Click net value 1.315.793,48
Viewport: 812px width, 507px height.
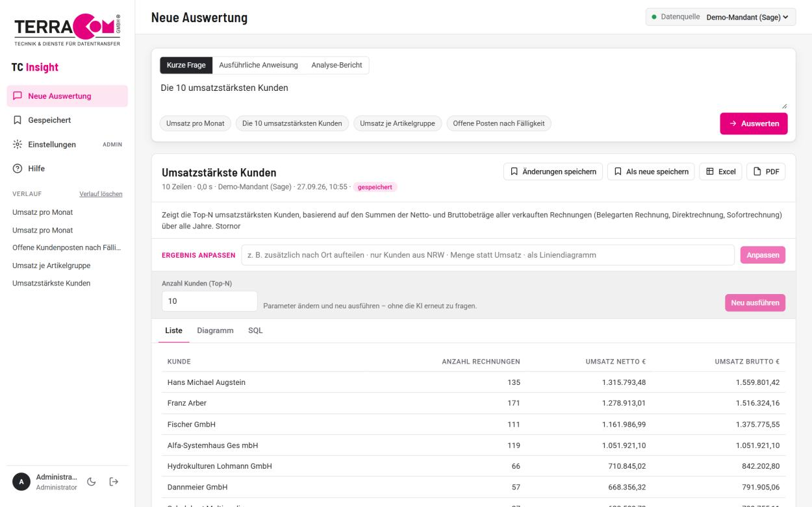pos(624,382)
